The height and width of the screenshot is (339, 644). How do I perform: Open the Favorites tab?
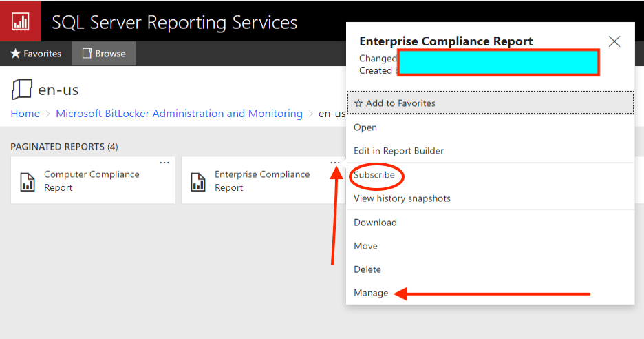36,54
